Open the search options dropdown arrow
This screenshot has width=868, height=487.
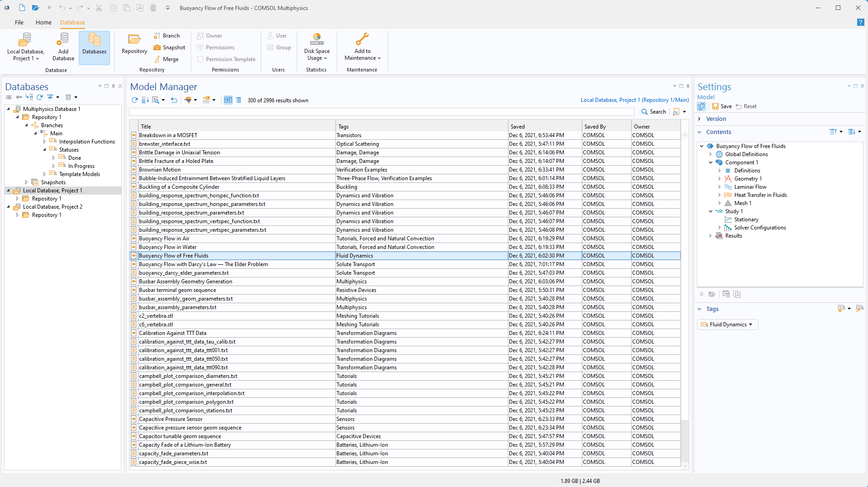(x=684, y=112)
